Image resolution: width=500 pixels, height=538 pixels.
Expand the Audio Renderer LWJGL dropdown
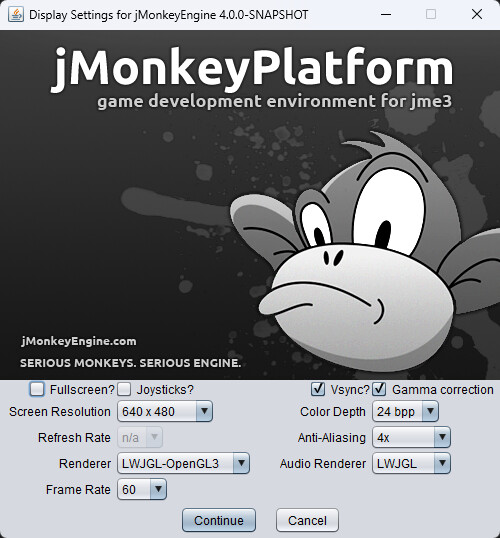pyautogui.click(x=411, y=464)
